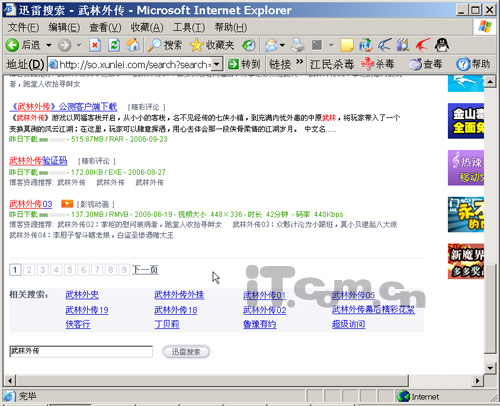
Task: Click the red bird toolbar icon
Action: pos(422,45)
